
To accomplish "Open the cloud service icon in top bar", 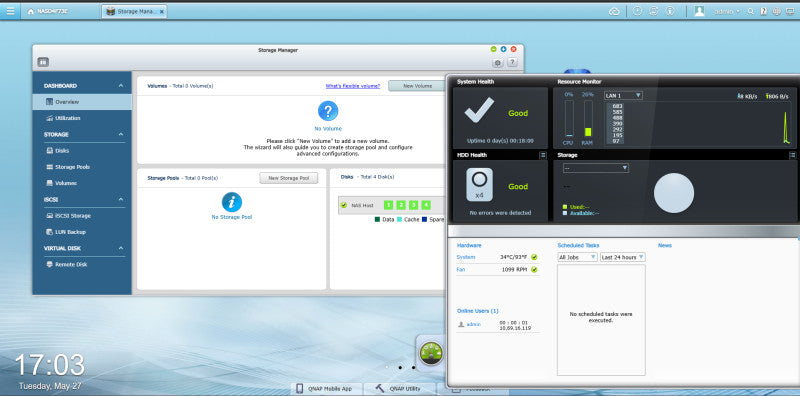I will [x=614, y=11].
